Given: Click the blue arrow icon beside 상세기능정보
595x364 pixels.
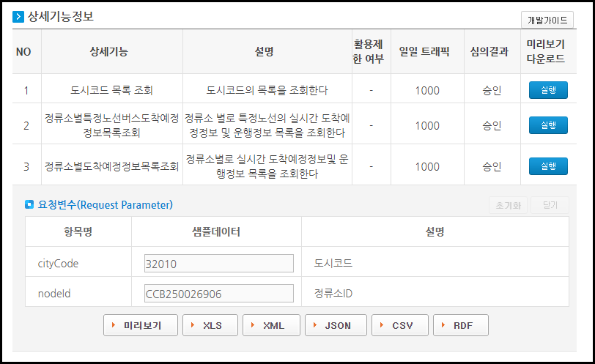Looking at the screenshot, I should (x=18, y=17).
